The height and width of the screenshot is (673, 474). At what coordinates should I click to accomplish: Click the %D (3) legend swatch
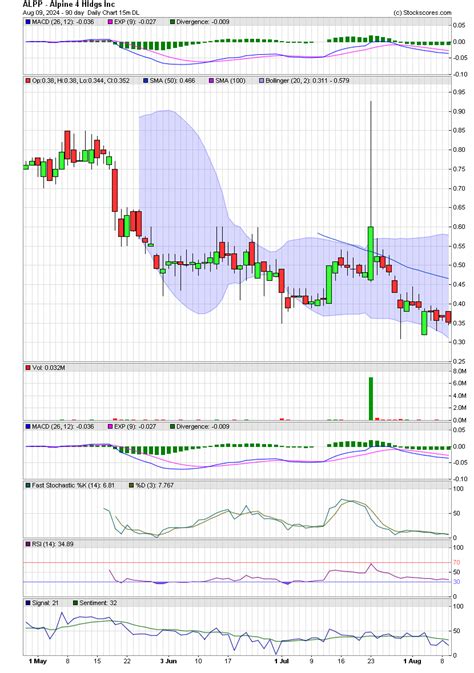coord(131,485)
